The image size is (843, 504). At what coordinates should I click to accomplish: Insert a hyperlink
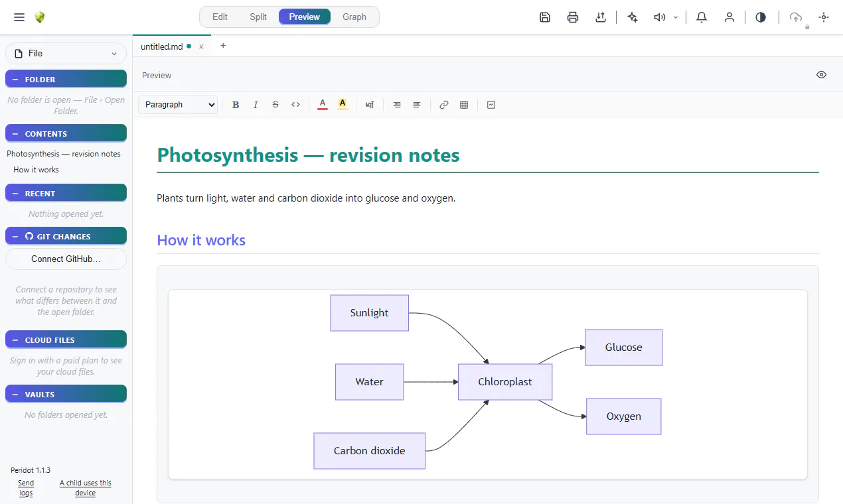[x=444, y=105]
